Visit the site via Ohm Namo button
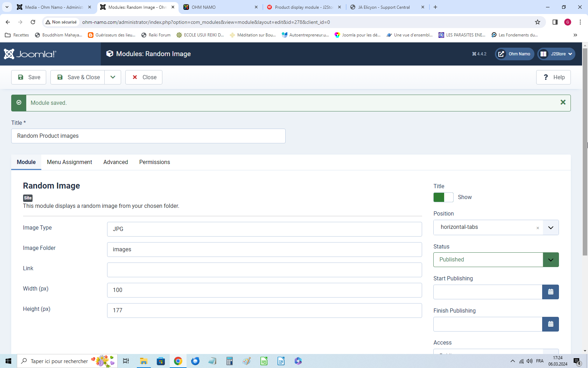The height and width of the screenshot is (368, 588). click(514, 54)
